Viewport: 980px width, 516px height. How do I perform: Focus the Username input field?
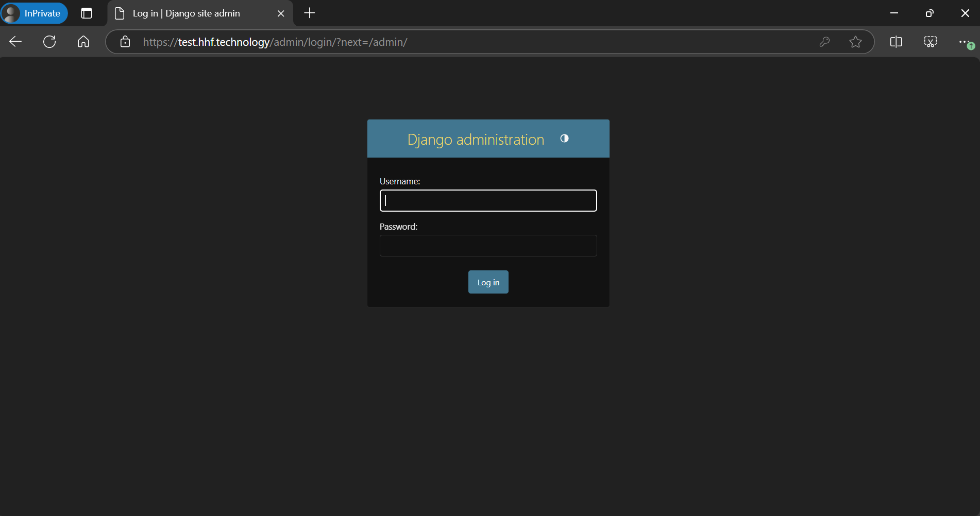488,201
